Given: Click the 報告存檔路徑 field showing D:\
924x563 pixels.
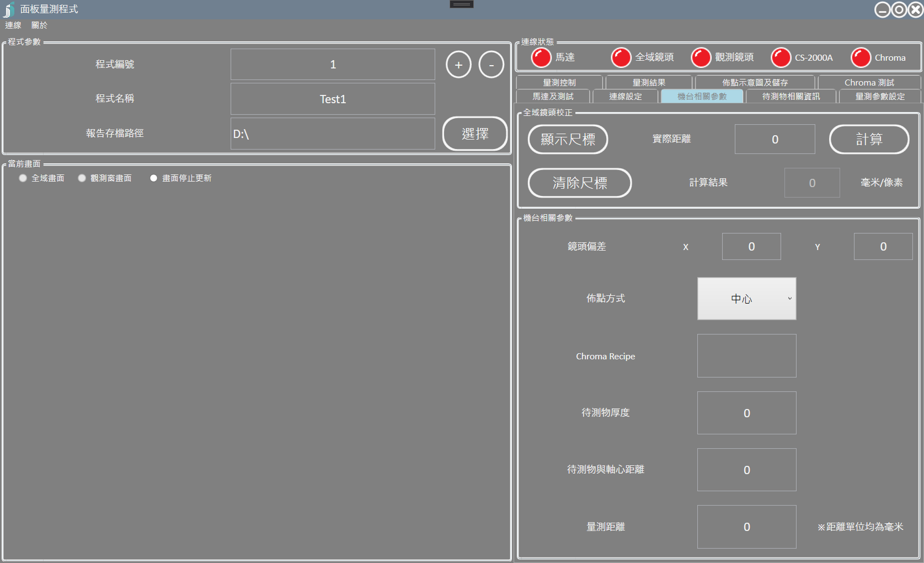Looking at the screenshot, I should [333, 134].
